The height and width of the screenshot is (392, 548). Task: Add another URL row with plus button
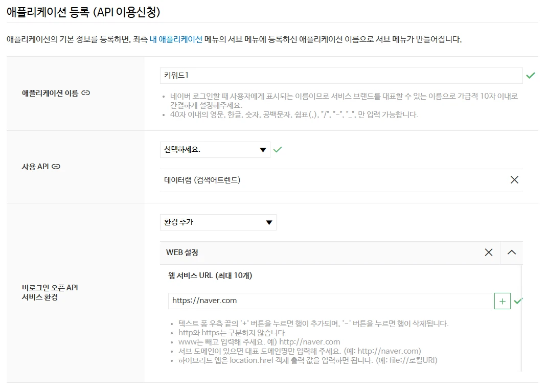(x=502, y=301)
